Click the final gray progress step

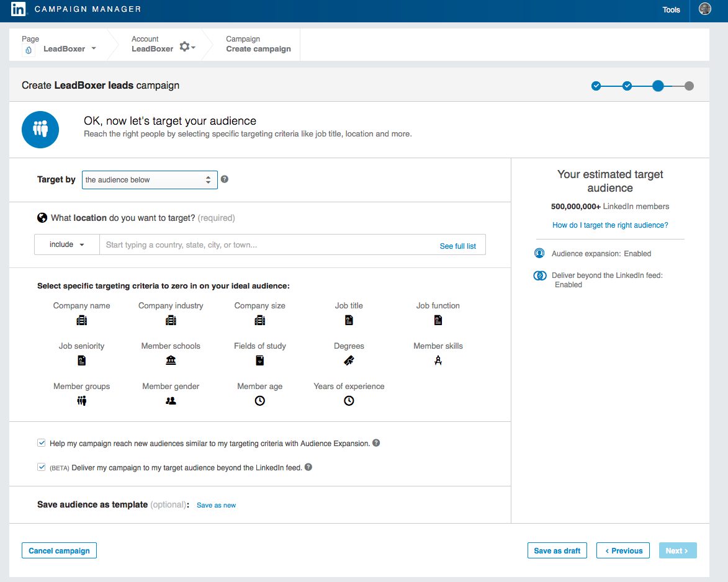click(689, 86)
